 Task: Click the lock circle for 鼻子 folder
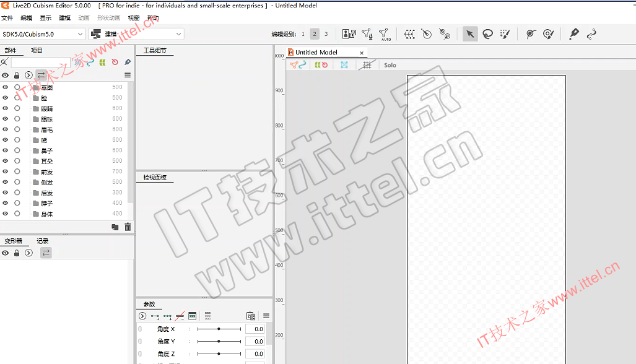(x=17, y=150)
